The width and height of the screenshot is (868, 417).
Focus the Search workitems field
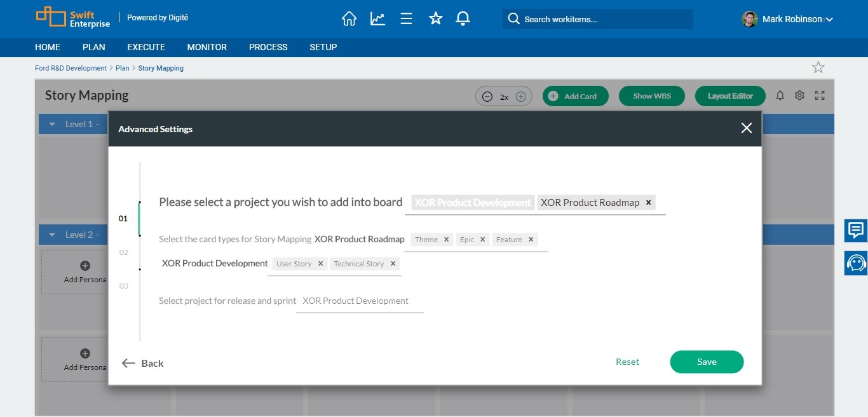tap(597, 19)
